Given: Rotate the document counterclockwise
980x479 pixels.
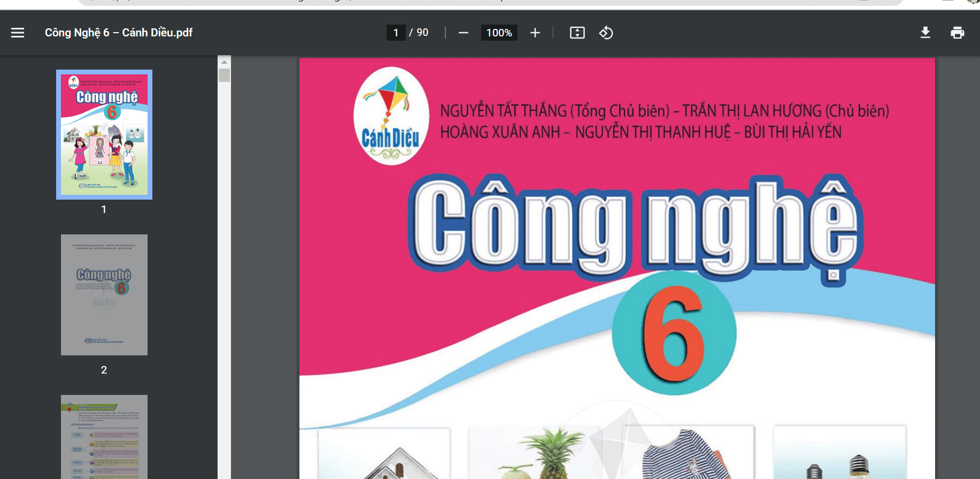Looking at the screenshot, I should [606, 33].
